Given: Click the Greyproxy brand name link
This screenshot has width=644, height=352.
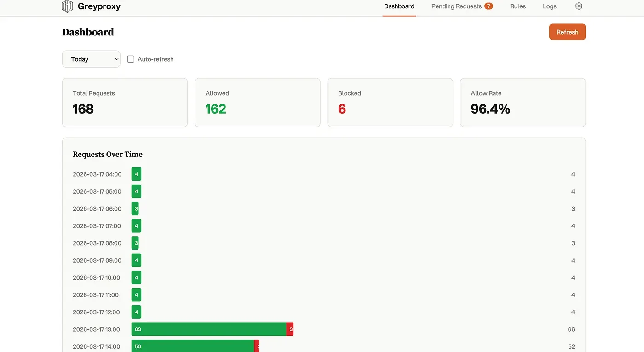Looking at the screenshot, I should point(99,6).
